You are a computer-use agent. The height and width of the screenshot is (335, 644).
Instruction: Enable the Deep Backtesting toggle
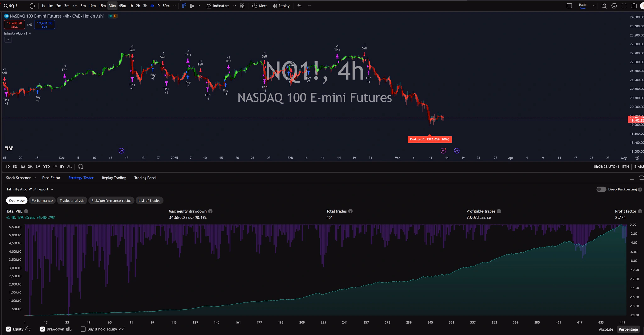point(601,189)
